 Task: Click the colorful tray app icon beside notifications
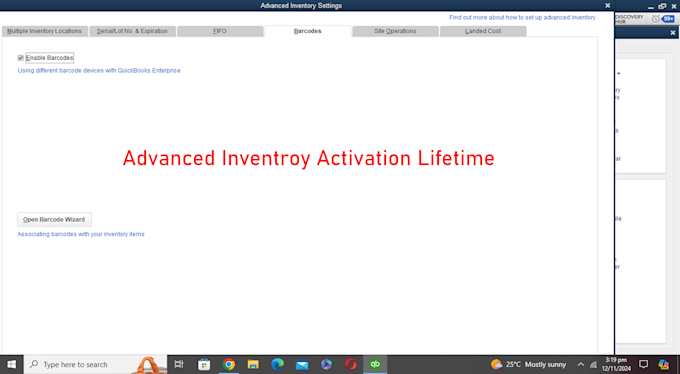[x=664, y=364]
